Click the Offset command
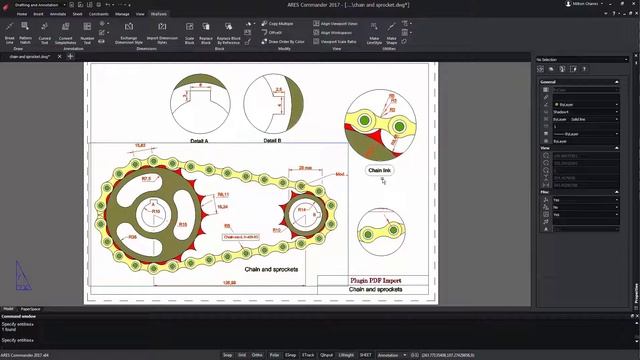The width and height of the screenshot is (640, 360). [x=271, y=33]
